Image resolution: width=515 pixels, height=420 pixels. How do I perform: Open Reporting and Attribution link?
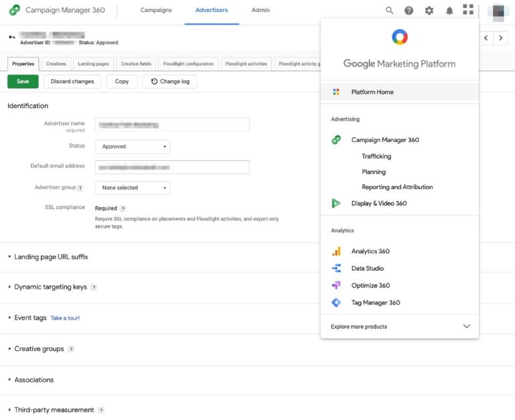point(397,187)
